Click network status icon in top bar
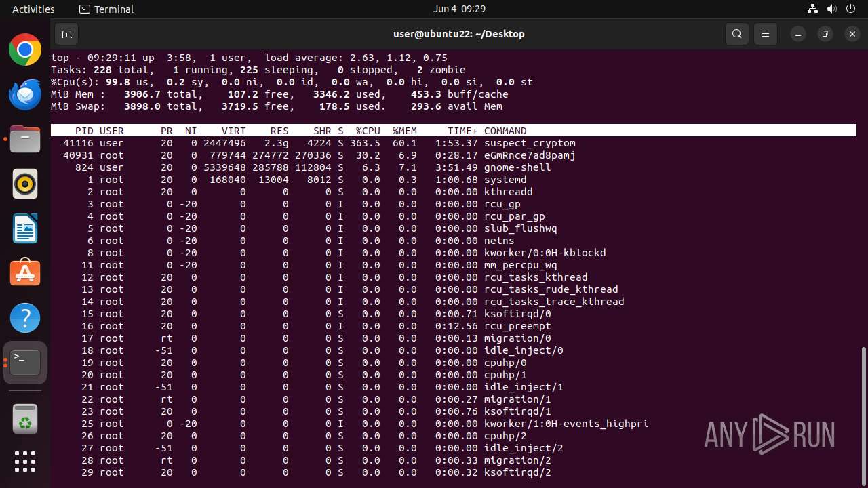 pos(813,9)
